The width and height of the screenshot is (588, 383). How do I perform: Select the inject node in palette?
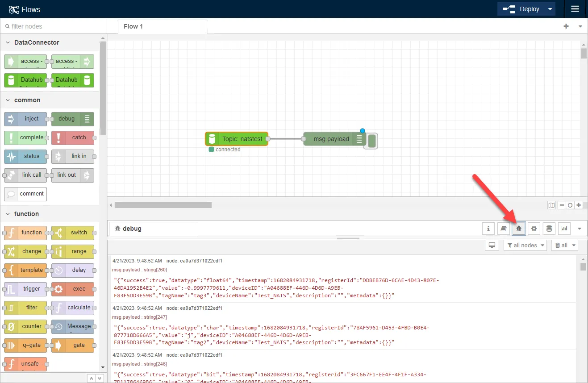pos(25,119)
